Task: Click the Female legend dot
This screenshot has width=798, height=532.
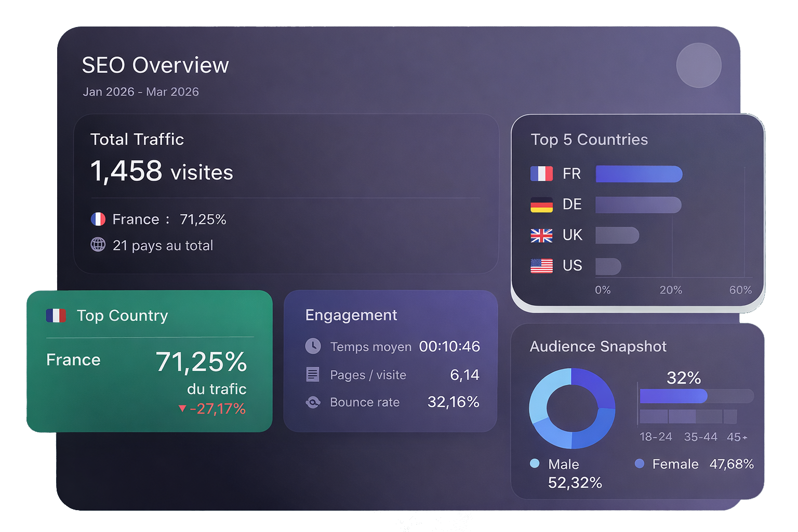Action: [640, 463]
